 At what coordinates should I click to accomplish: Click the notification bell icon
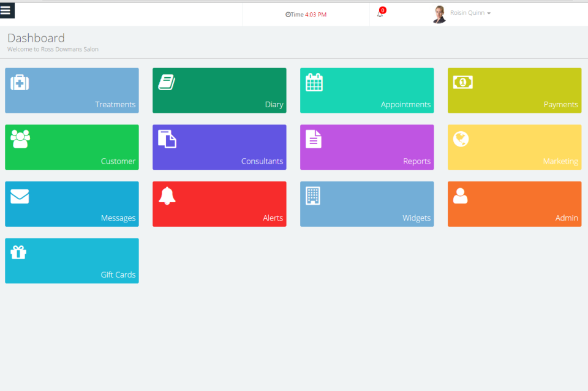point(380,14)
